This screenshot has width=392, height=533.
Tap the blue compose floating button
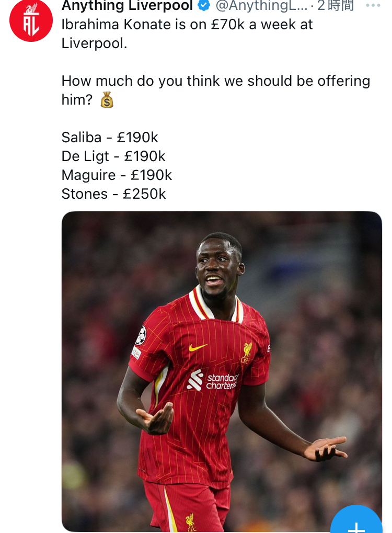356,519
